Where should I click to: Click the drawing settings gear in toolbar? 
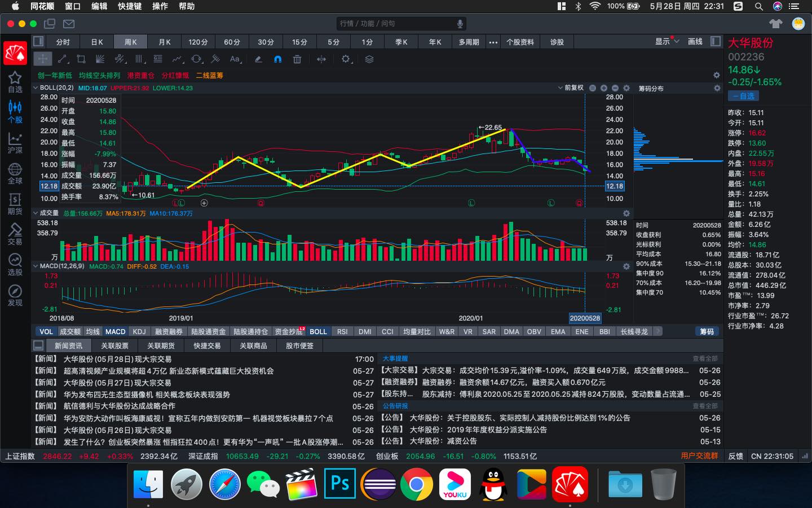[x=346, y=59]
